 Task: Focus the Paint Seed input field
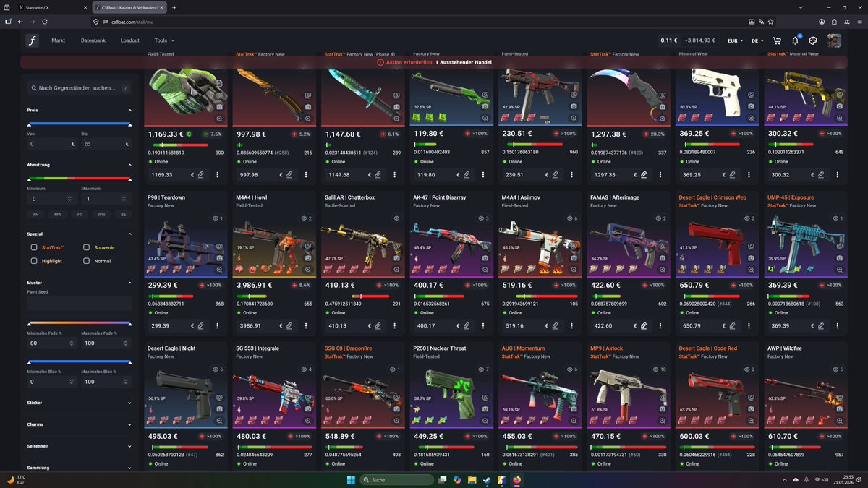click(x=80, y=303)
